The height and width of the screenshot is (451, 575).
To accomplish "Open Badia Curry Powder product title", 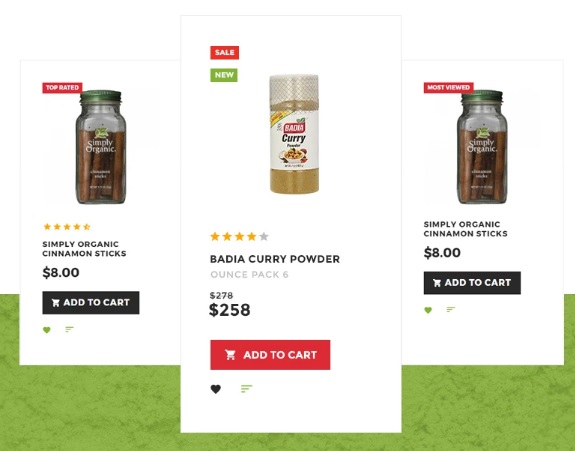I will (x=275, y=259).
